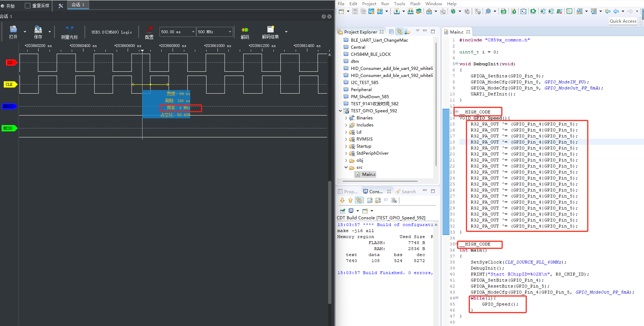Click the Back navigation arrow icon
This screenshot has width=644, height=326.
[616, 11]
